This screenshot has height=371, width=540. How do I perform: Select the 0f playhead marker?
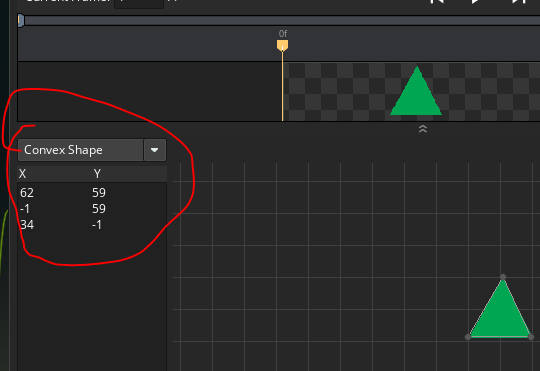282,45
